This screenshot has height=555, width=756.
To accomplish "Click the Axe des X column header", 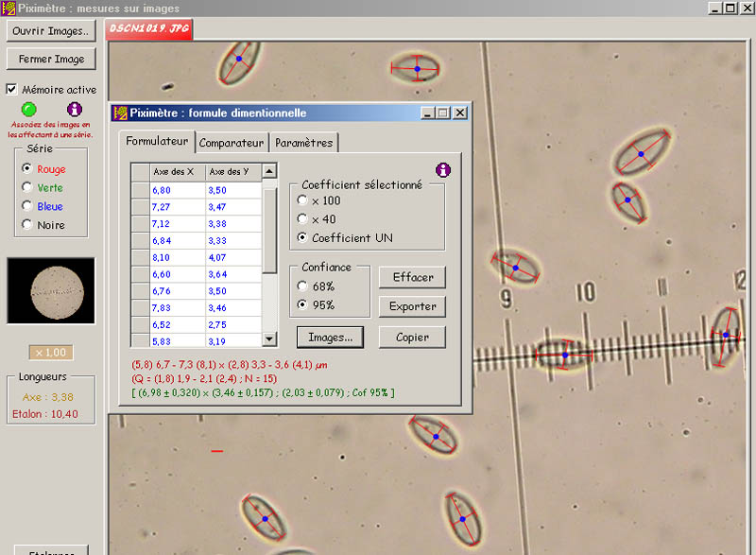I will click(178, 171).
